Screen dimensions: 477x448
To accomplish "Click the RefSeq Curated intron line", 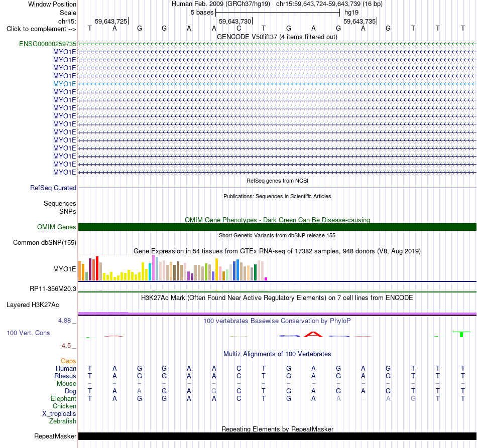I will [x=277, y=188].
